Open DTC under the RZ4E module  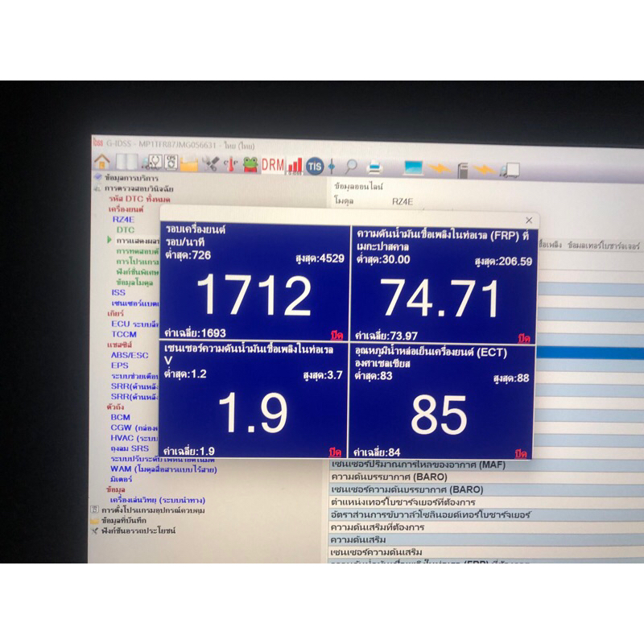coord(125,229)
